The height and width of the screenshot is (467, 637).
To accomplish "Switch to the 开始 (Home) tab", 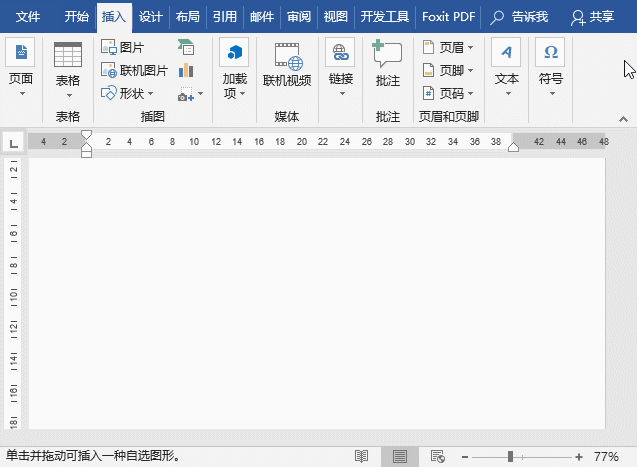I will pyautogui.click(x=77, y=16).
